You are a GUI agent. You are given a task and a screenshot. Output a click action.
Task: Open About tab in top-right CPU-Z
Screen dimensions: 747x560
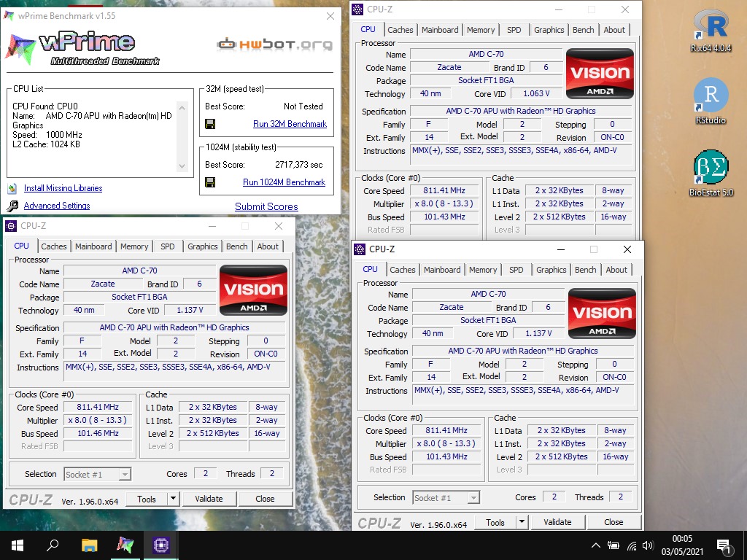tap(614, 29)
